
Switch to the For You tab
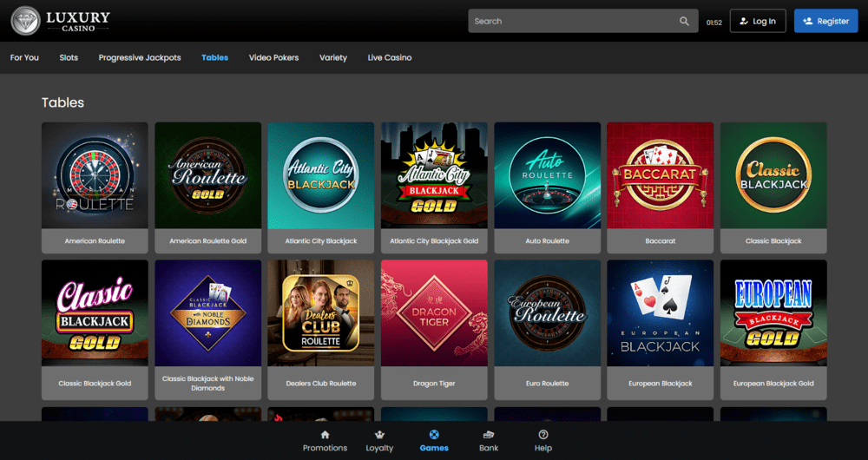point(24,57)
